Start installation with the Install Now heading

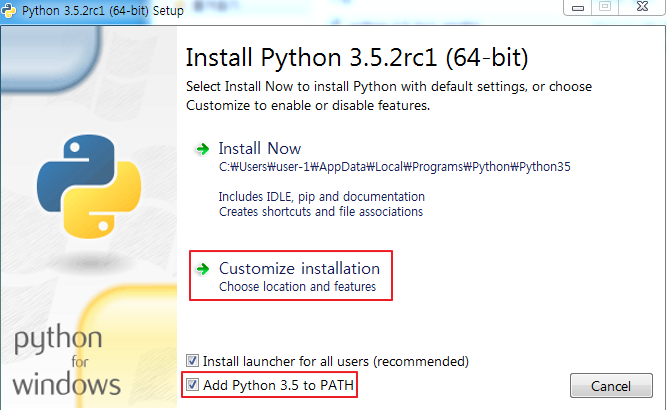point(259,148)
